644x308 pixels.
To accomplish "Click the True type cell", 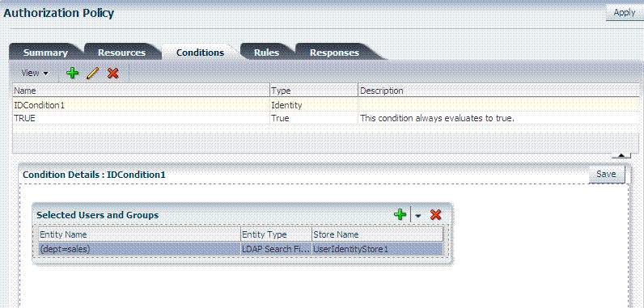I will click(314, 118).
